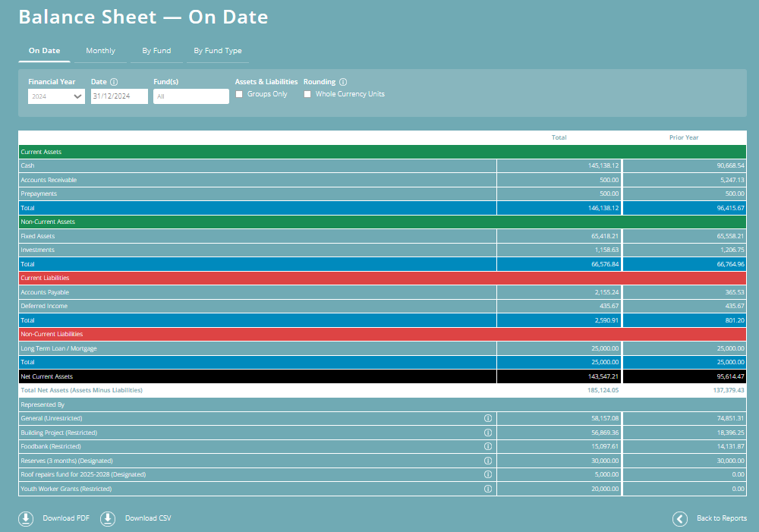Check Whole Currency Units rounding option

pyautogui.click(x=307, y=94)
